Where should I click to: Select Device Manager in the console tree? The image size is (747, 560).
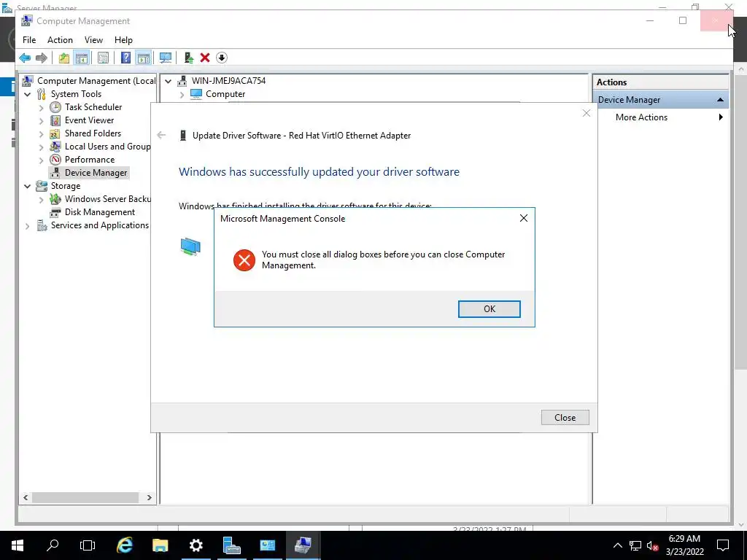(96, 173)
